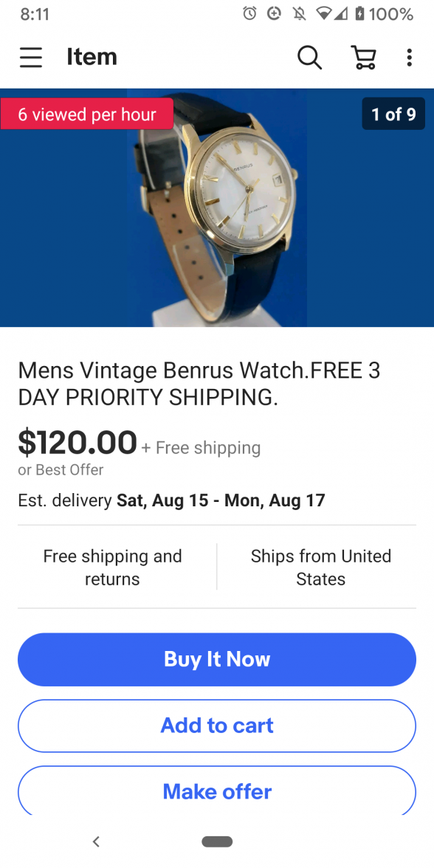Viewport: 434px width, 868px height.
Task: Tap the Add to cart button
Action: coord(217,726)
